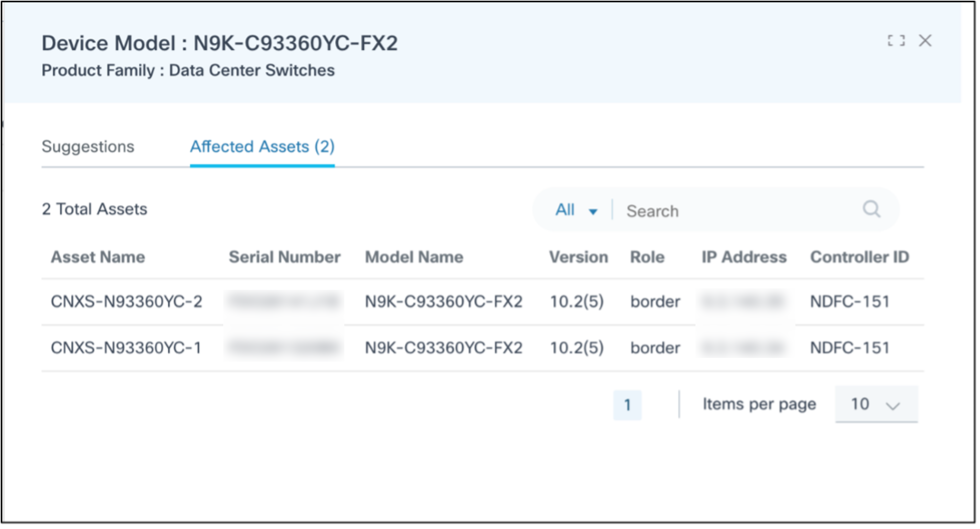
Task: Click NDFC-151 in the first row
Action: tap(850, 302)
